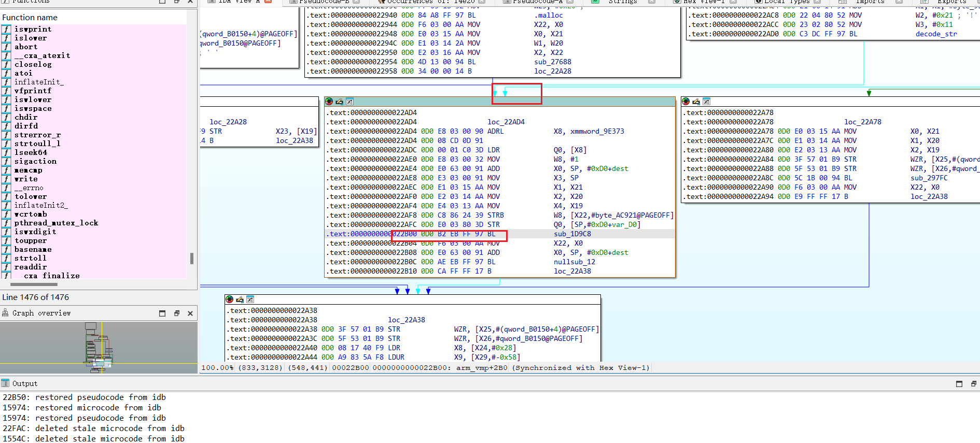Click the Graph overview minimap thumbnail
The height and width of the screenshot is (443, 980).
99,348
